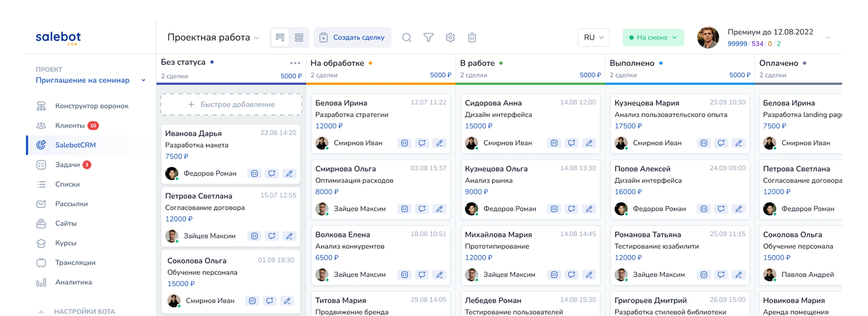Open chat on Попов Алексей card
868x316 pixels.
[721, 209]
